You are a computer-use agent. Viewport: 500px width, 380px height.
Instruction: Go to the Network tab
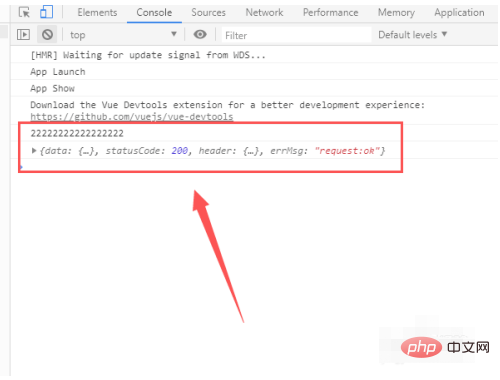pos(264,13)
